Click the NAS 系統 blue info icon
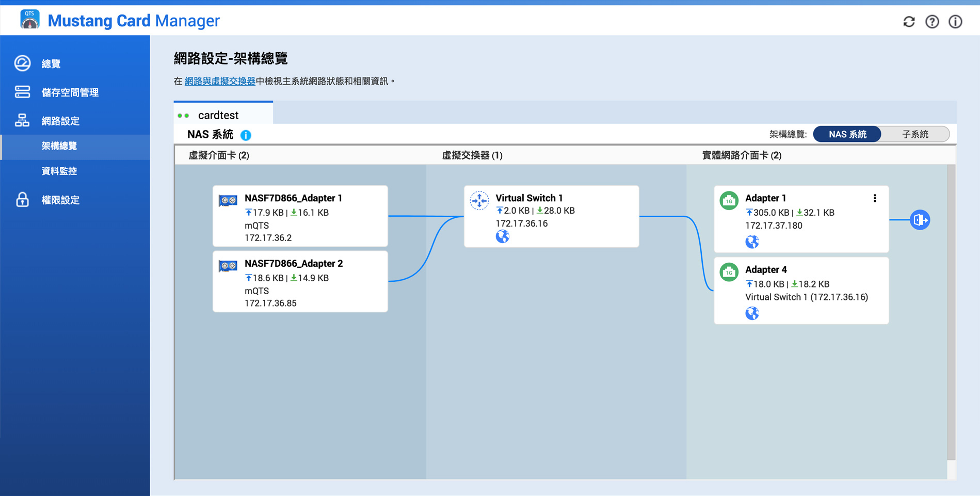The width and height of the screenshot is (980, 496). (246, 135)
